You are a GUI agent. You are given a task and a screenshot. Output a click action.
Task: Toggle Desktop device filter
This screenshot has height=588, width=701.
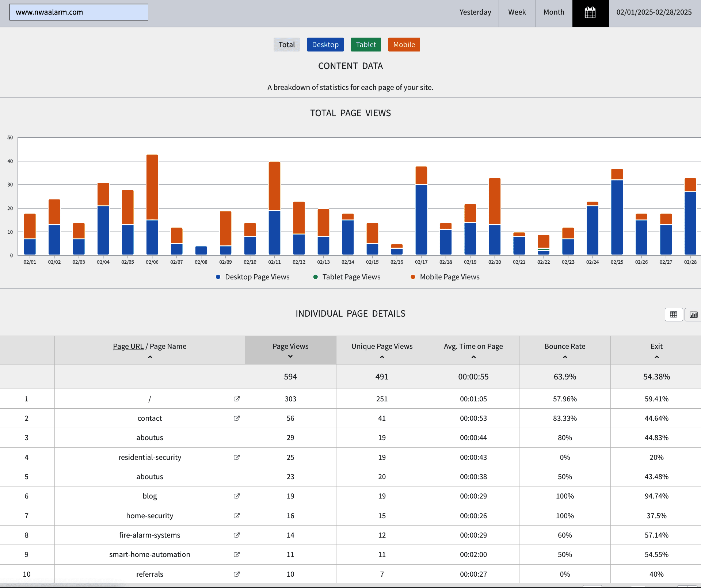point(325,45)
